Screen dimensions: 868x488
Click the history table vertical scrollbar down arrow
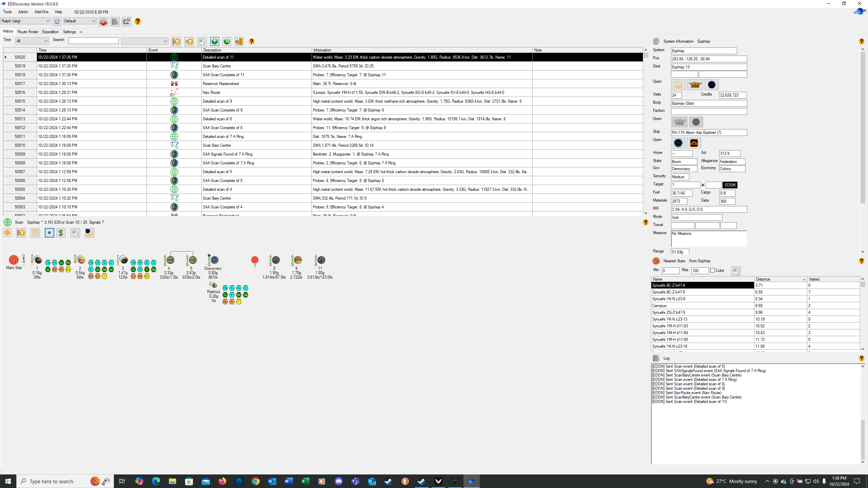[x=646, y=213]
